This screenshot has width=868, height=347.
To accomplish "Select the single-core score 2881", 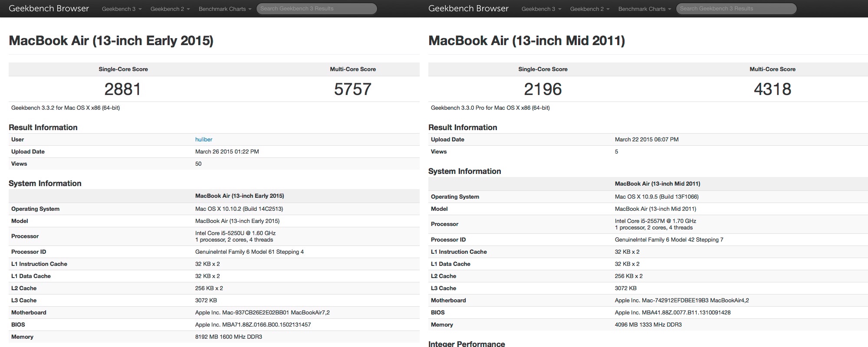I will [123, 89].
